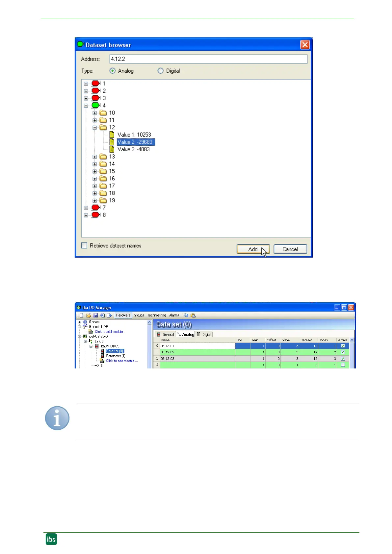Click the red device icon for node 2

[96, 91]
